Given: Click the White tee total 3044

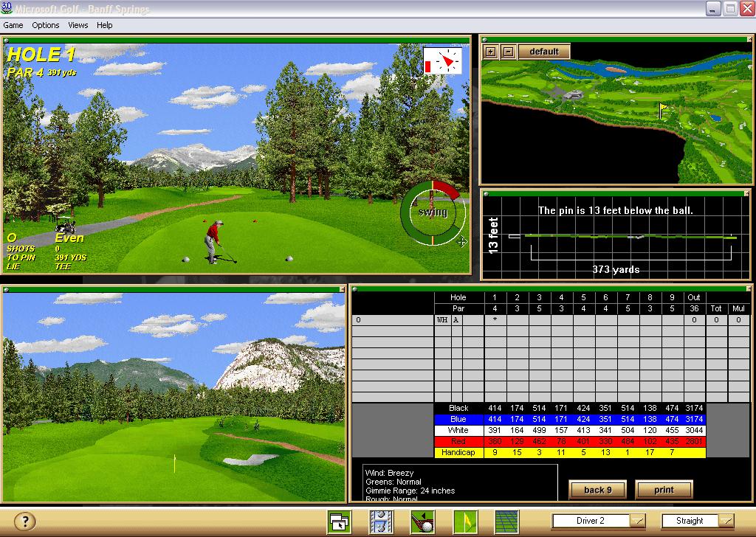Looking at the screenshot, I should coord(694,430).
